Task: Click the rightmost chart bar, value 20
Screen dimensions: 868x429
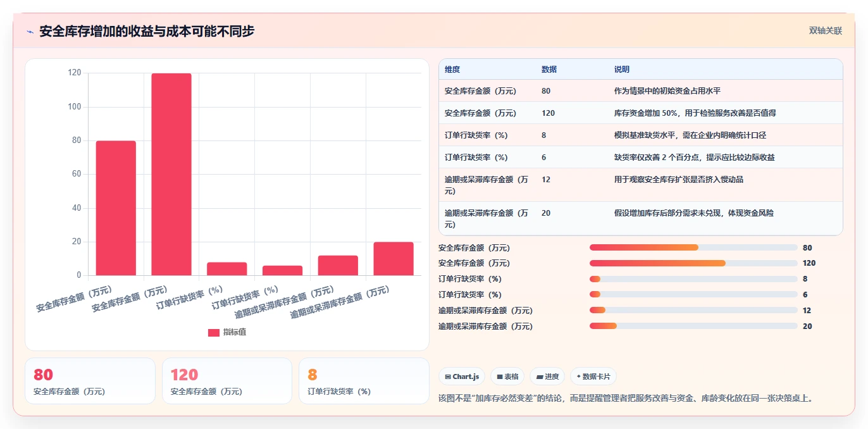Action: [x=394, y=258]
